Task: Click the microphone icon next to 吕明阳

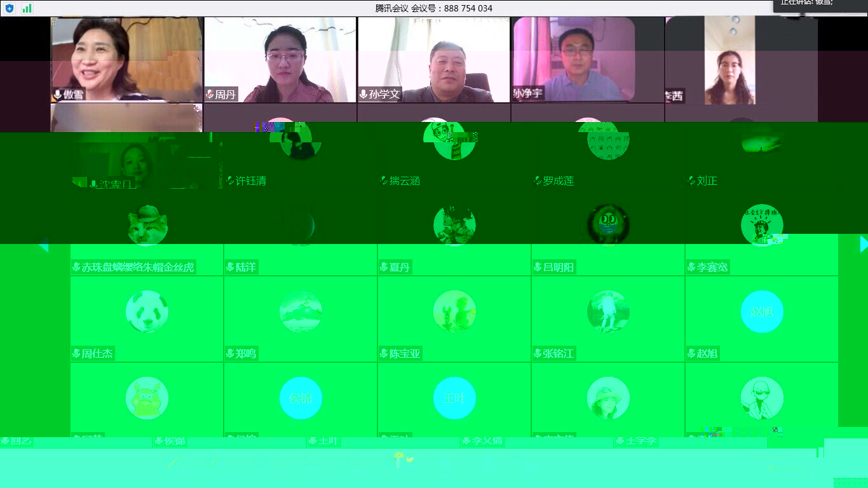Action: click(x=538, y=268)
